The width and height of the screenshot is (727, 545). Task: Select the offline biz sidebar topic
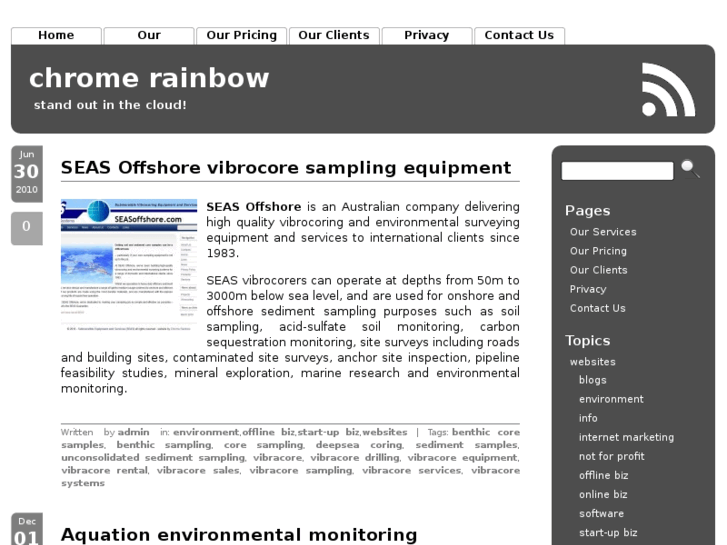pyautogui.click(x=603, y=475)
